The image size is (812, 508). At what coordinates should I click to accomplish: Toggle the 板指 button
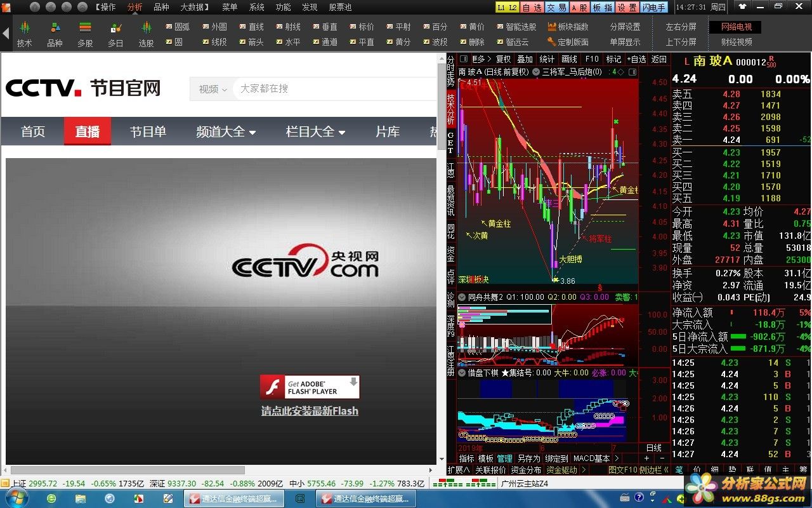(x=602, y=7)
